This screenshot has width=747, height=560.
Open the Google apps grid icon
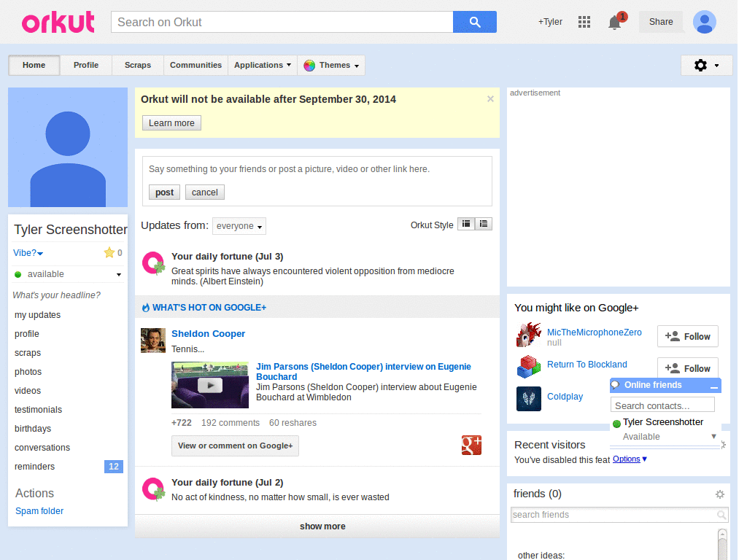(584, 22)
